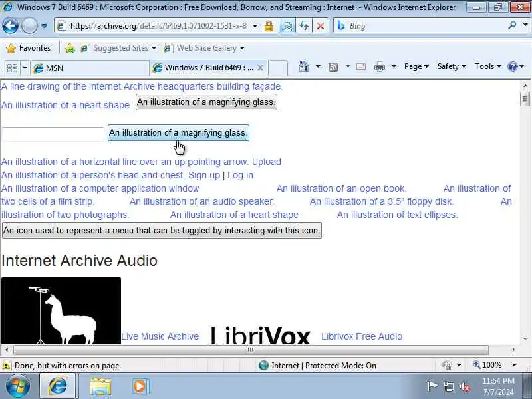
Task: Open the Page menu
Action: click(416, 66)
